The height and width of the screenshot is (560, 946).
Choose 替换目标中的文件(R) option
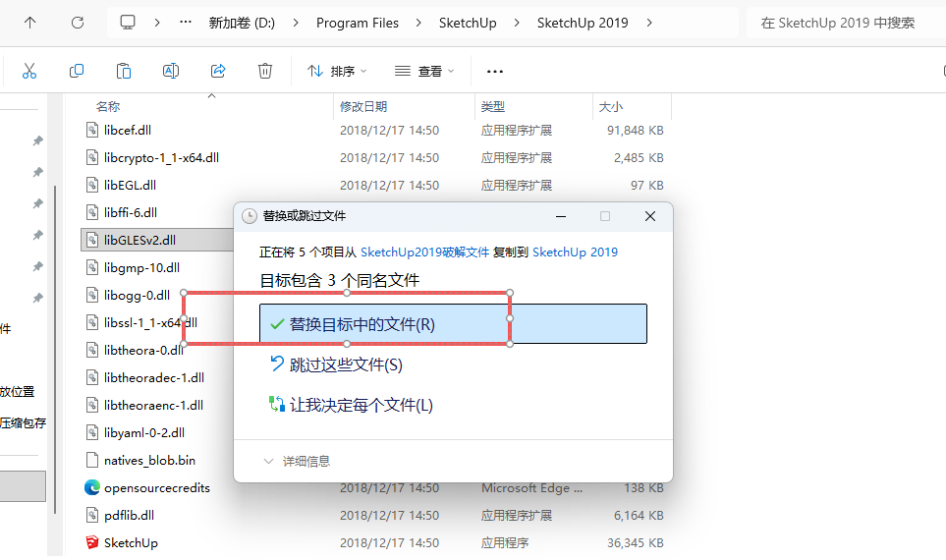(453, 324)
